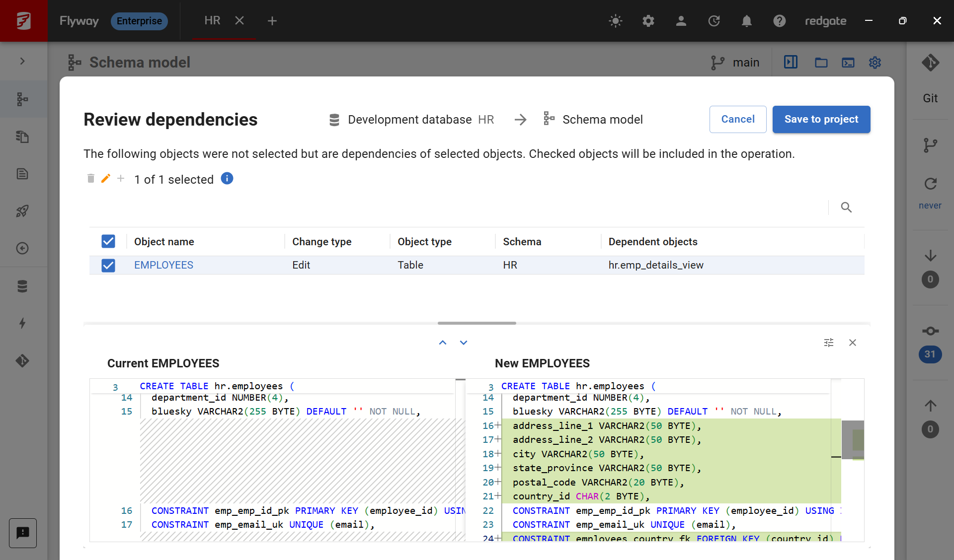The width and height of the screenshot is (954, 560).
Task: Open diff view settings sliders icon
Action: coord(828,343)
